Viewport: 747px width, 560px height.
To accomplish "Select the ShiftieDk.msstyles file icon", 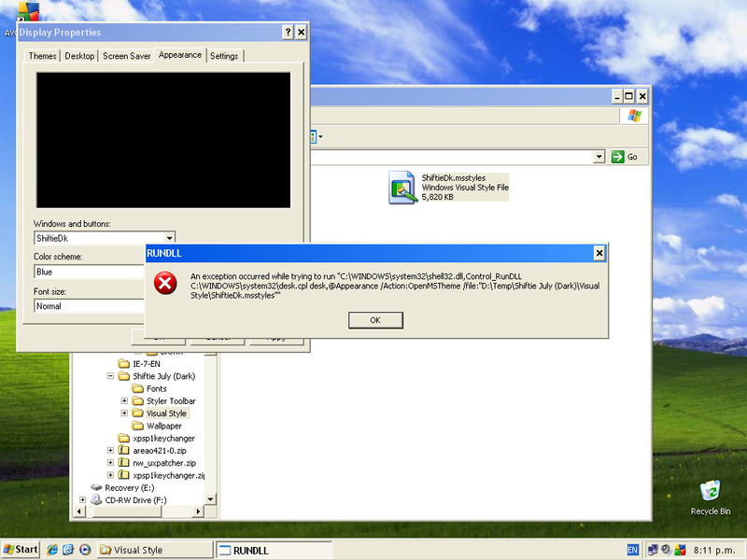I will [x=403, y=188].
